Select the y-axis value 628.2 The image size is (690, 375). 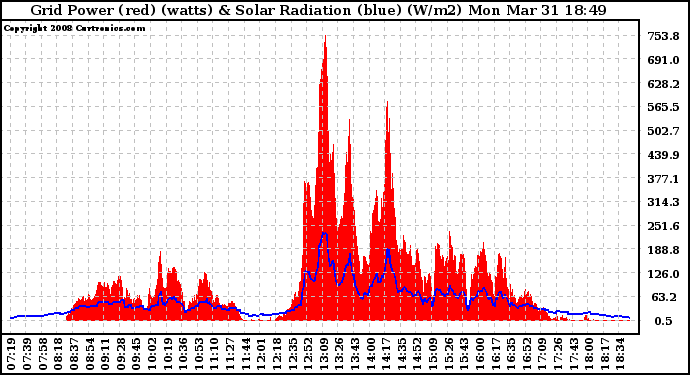663,84
